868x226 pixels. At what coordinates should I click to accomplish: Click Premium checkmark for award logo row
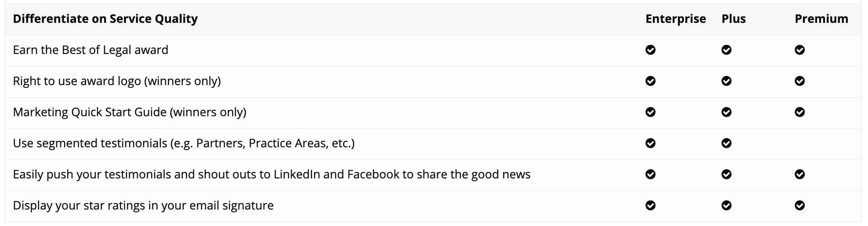(800, 81)
